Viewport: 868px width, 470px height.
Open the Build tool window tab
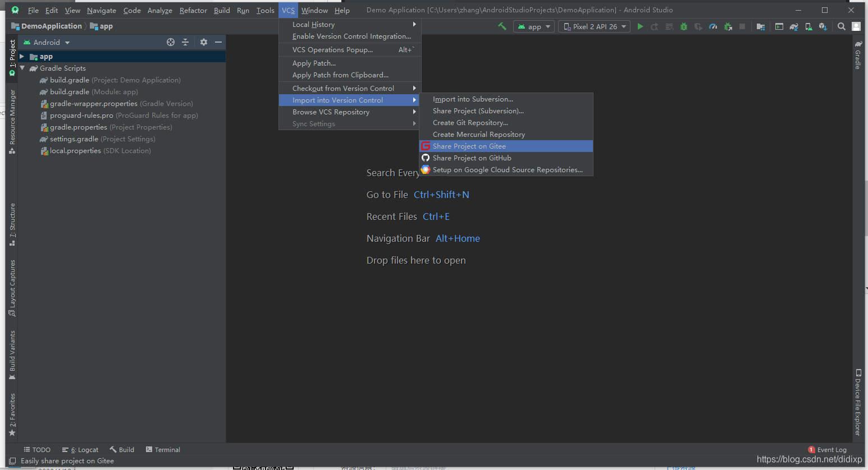click(x=122, y=450)
